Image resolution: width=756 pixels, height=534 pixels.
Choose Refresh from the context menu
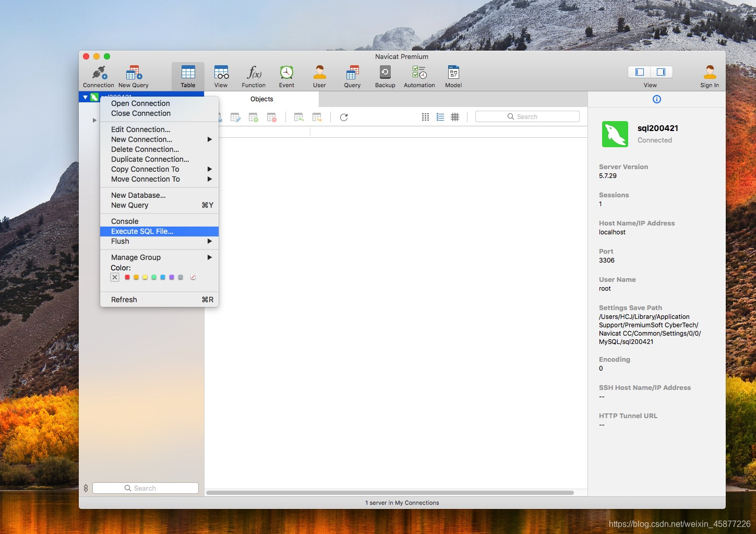click(159, 300)
